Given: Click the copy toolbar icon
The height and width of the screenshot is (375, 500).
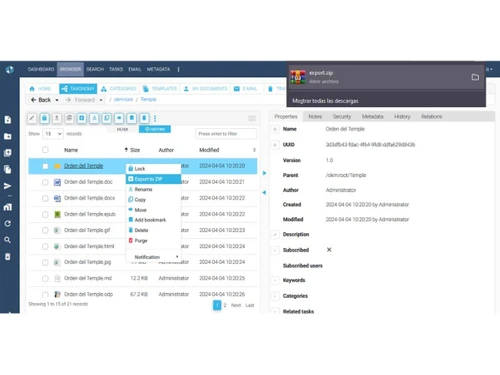Looking at the screenshot, I should [107, 118].
